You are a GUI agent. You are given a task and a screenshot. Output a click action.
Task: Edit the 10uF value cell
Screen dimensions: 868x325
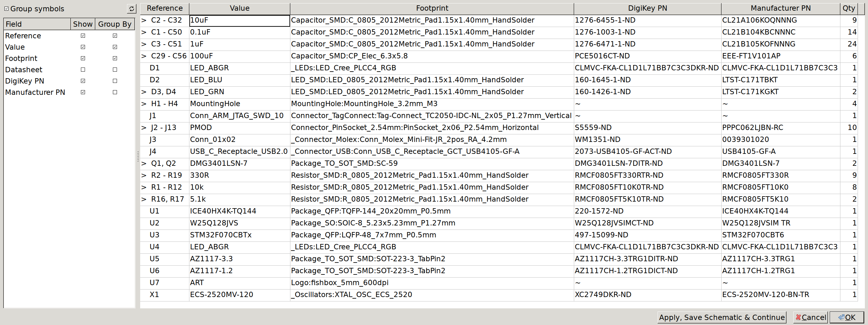(x=240, y=20)
